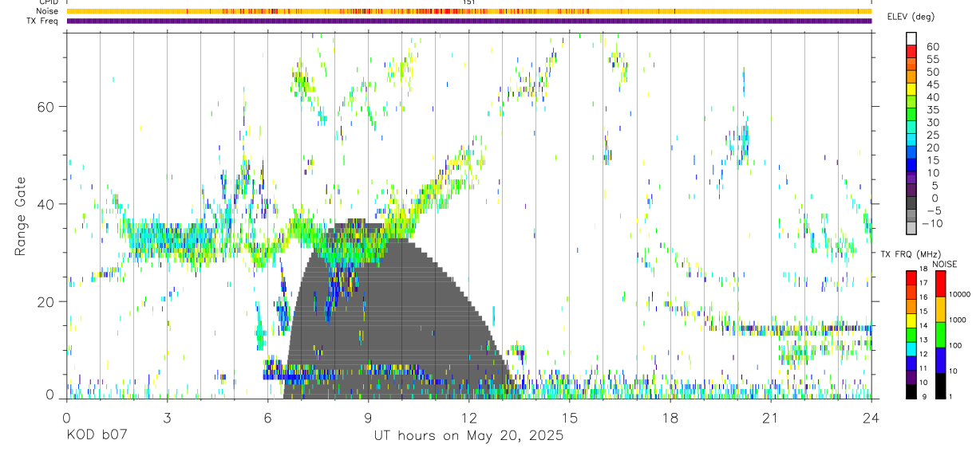Viewport: 980px width, 452px height.
Task: Click the cyan 25-degree elevation swatch
Action: tap(911, 141)
